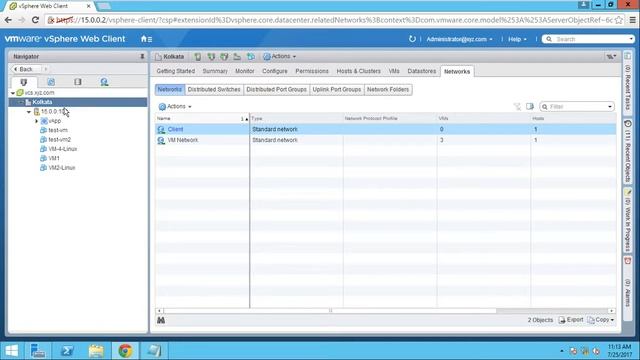
Task: Click the Add Host toolbar icon
Action: click(198, 57)
